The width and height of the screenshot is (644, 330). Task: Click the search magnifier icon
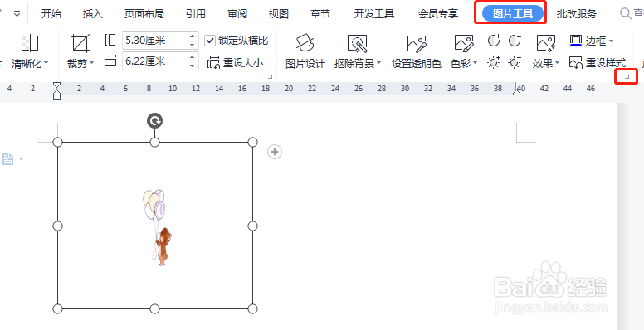click(625, 13)
